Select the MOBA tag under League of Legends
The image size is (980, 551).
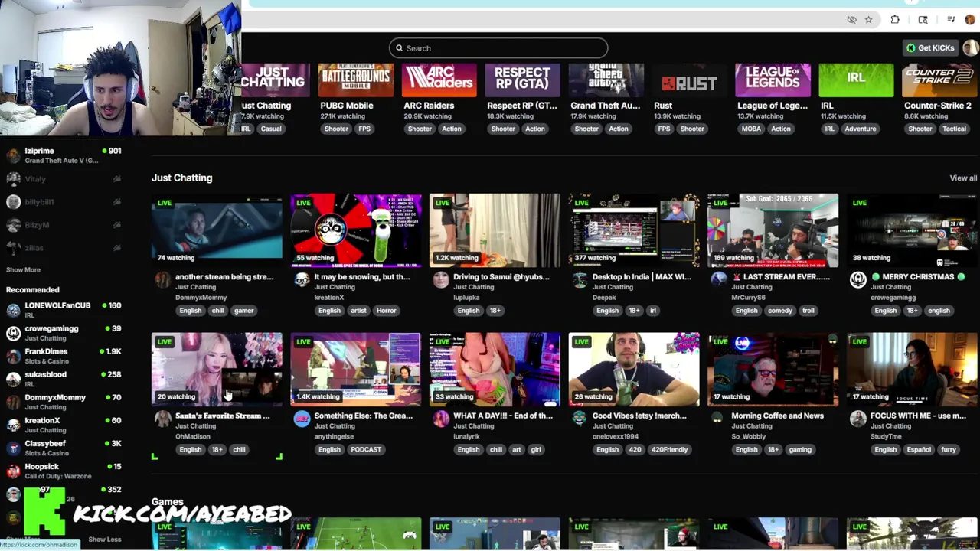tap(751, 129)
